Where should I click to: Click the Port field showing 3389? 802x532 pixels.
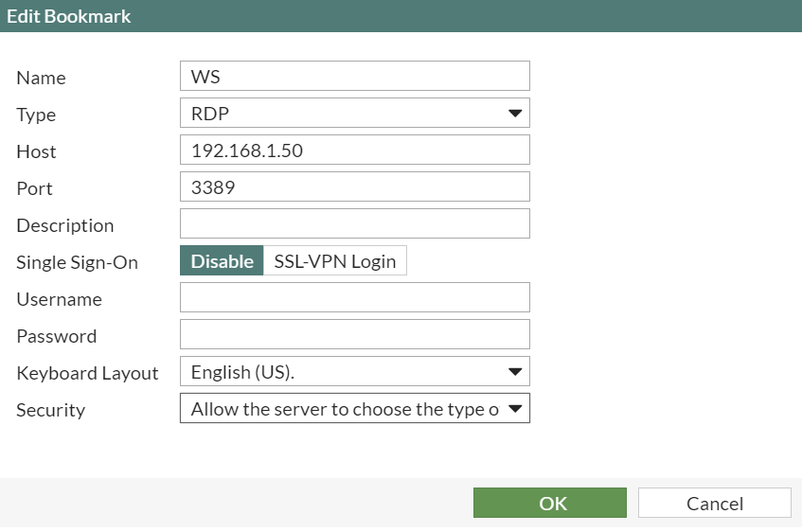(x=354, y=186)
